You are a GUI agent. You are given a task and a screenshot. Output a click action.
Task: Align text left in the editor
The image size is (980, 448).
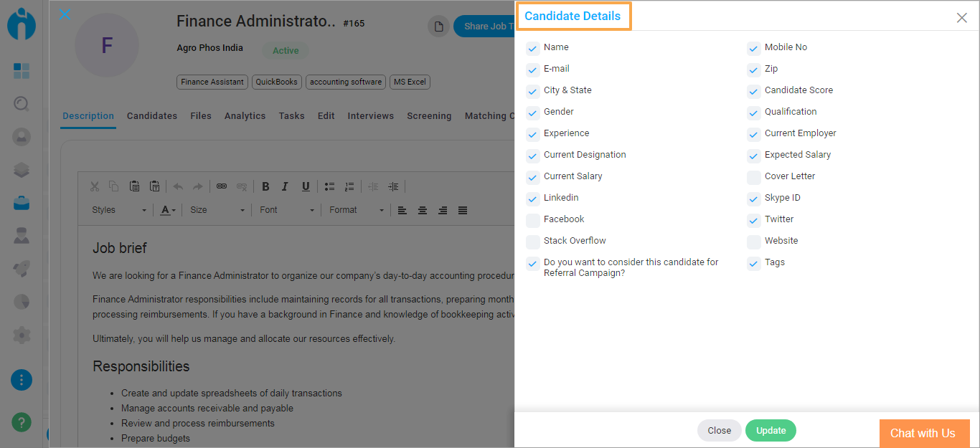402,210
